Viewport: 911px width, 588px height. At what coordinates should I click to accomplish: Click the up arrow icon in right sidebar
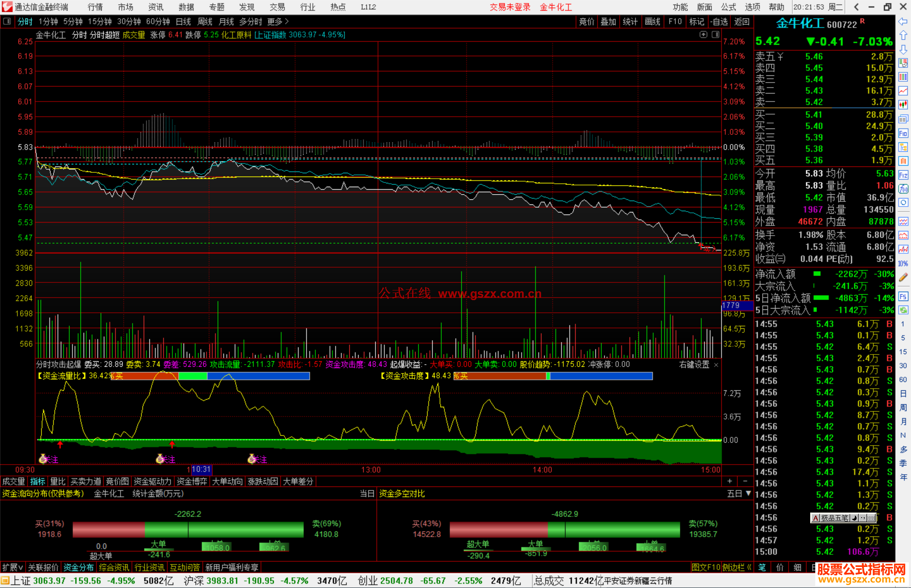click(903, 35)
